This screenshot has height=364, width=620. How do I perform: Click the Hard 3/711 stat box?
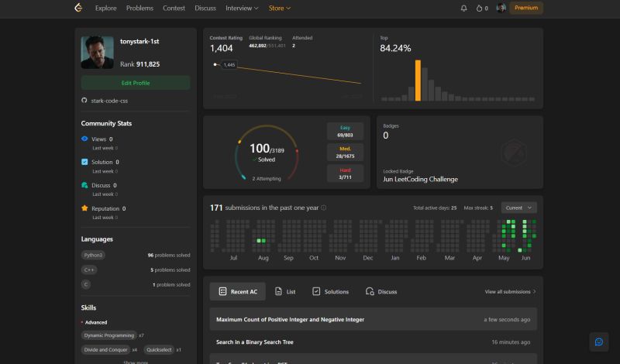(x=345, y=173)
